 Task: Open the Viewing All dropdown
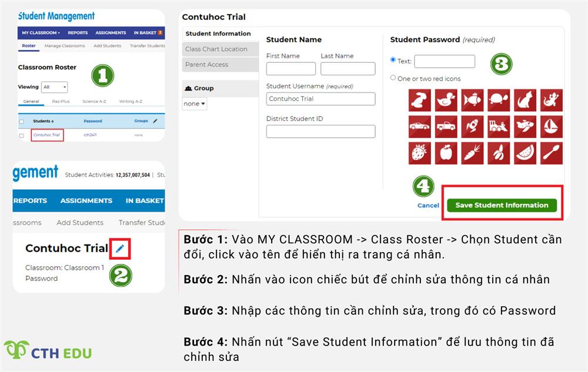54,86
